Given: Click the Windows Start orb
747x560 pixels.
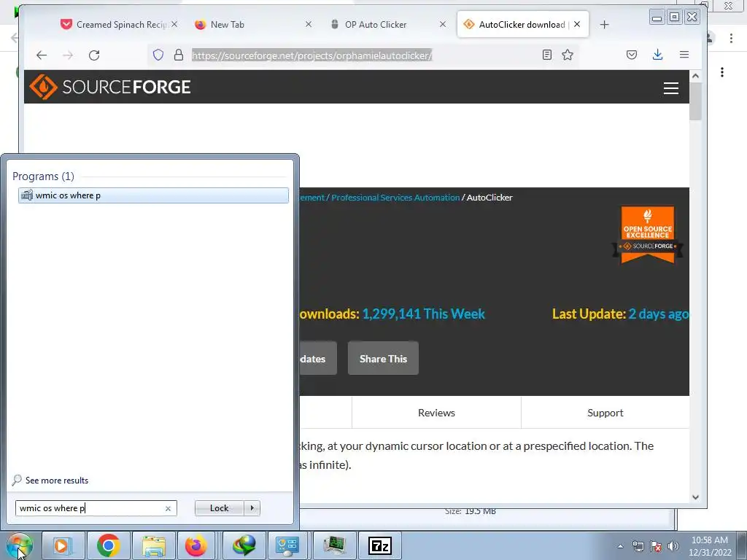Looking at the screenshot, I should pyautogui.click(x=19, y=545).
